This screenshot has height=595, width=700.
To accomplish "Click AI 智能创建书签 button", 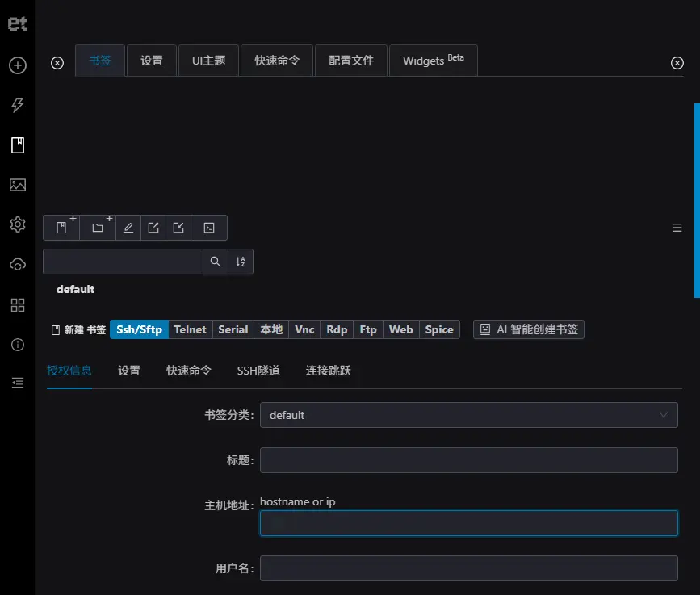I will pyautogui.click(x=529, y=329).
